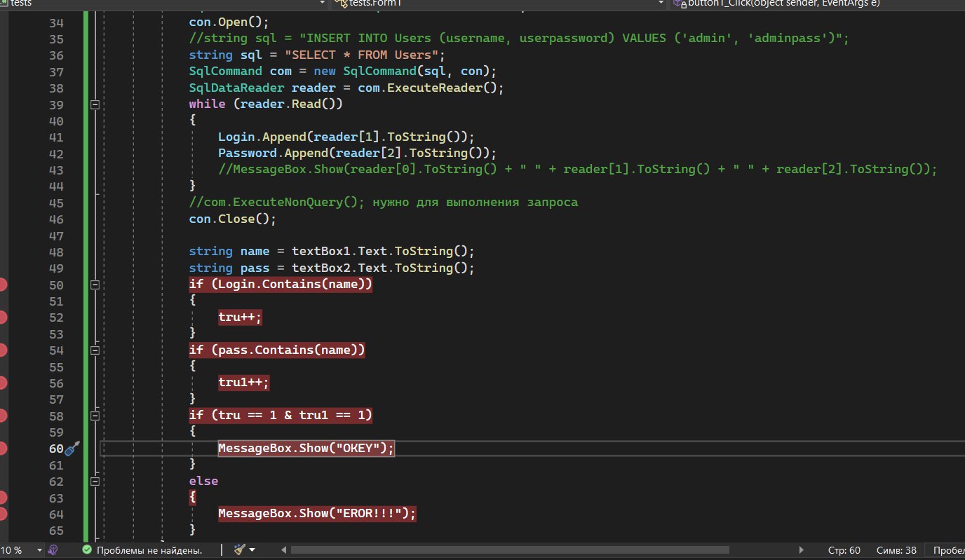Open the screwdriver quick actions on line 60
The height and width of the screenshot is (560, 965).
coord(73,449)
